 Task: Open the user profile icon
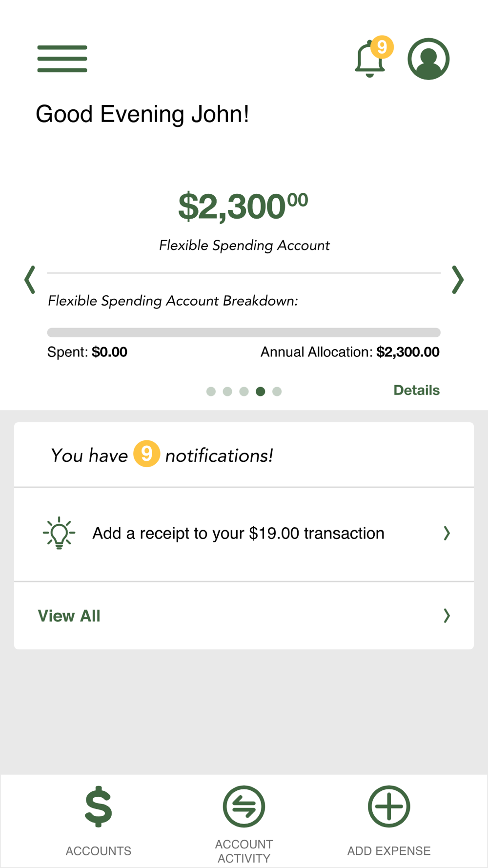tap(428, 59)
